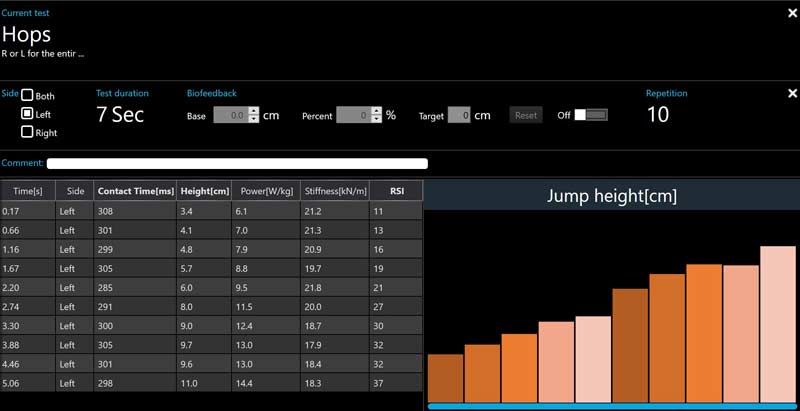800x411 pixels.
Task: Sort by the Side column header
Action: tap(74, 191)
